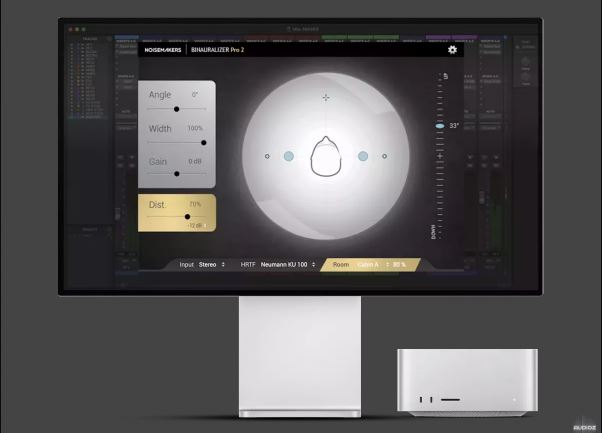Click the 33° elevation value
The height and width of the screenshot is (433, 602).
(454, 126)
